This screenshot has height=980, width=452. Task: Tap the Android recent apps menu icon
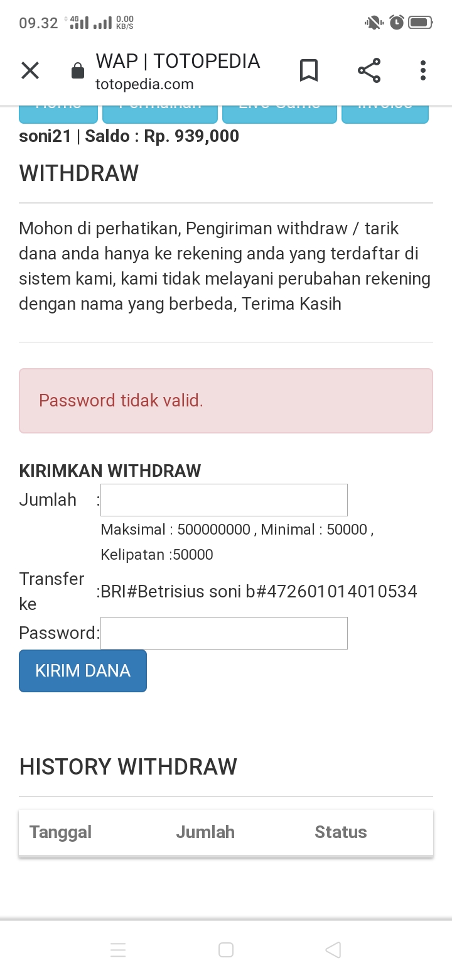pyautogui.click(x=118, y=950)
